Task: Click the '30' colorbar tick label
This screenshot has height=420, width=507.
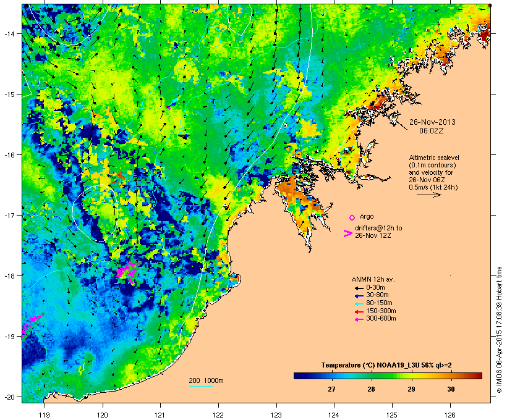Action: [451, 389]
